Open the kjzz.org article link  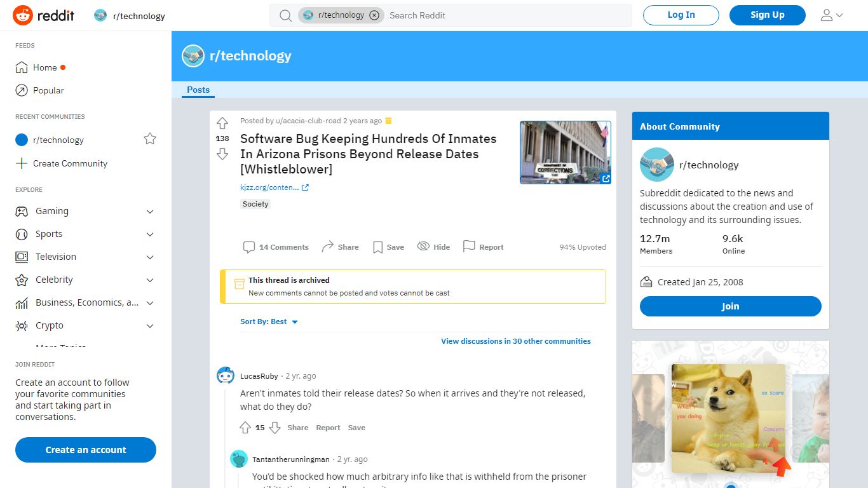pyautogui.click(x=275, y=187)
